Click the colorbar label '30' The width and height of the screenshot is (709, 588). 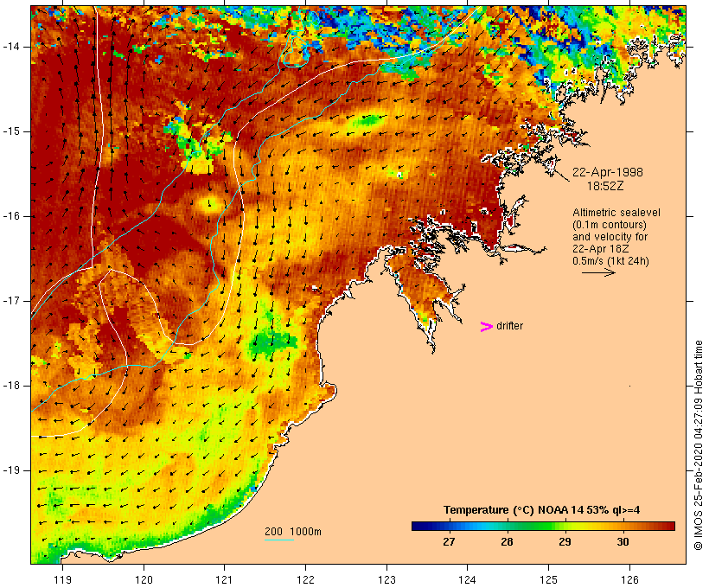tap(623, 542)
